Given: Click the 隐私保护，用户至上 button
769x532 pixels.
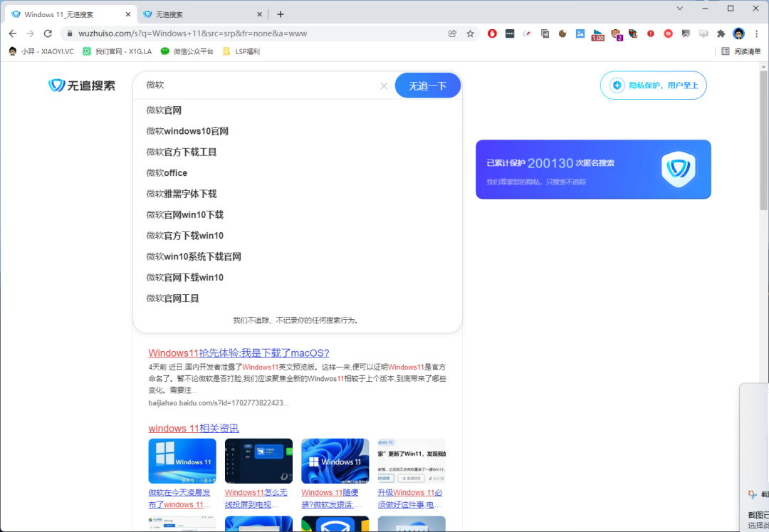Looking at the screenshot, I should tap(653, 85).
